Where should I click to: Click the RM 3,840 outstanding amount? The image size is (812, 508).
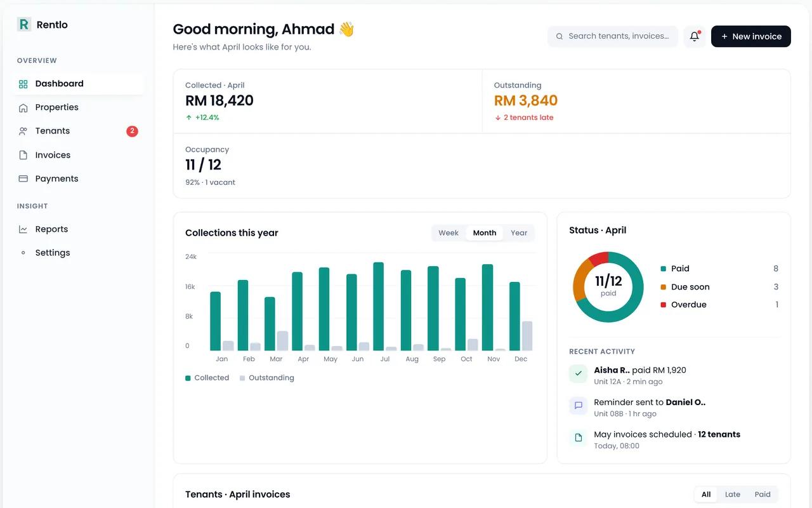point(526,101)
